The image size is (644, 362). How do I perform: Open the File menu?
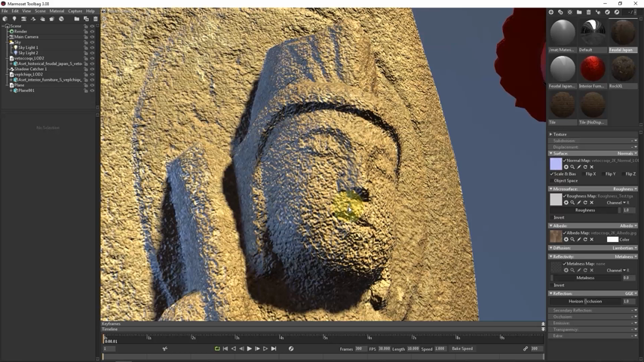[5, 11]
